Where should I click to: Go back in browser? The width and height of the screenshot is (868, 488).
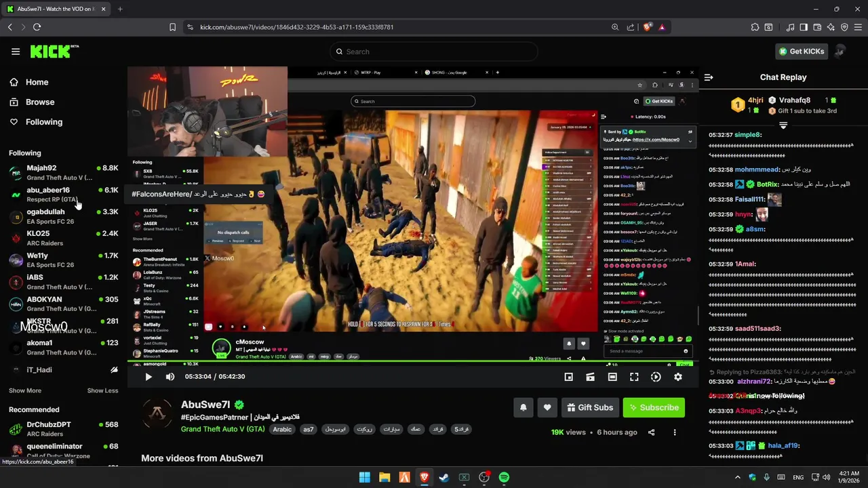point(9,27)
